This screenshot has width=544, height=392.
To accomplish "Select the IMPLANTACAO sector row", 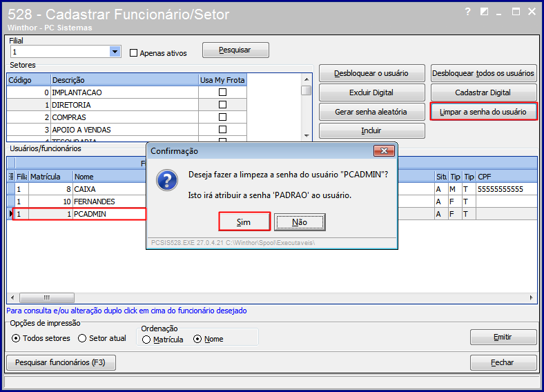I will tap(126, 92).
